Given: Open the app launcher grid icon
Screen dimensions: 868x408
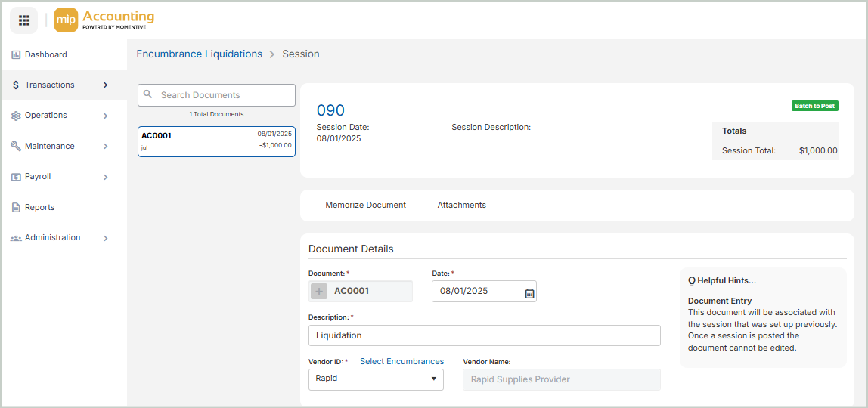Looking at the screenshot, I should (23, 20).
